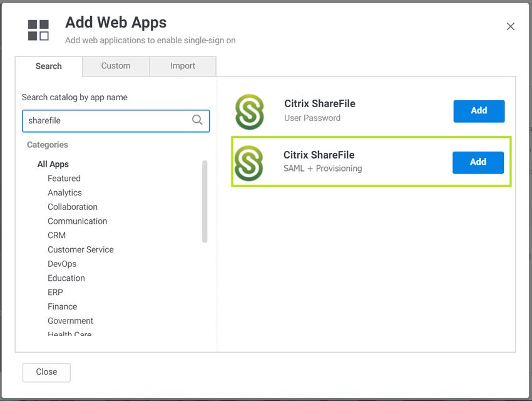Click the 'SAML + Provisioning' subtitle

(x=323, y=169)
